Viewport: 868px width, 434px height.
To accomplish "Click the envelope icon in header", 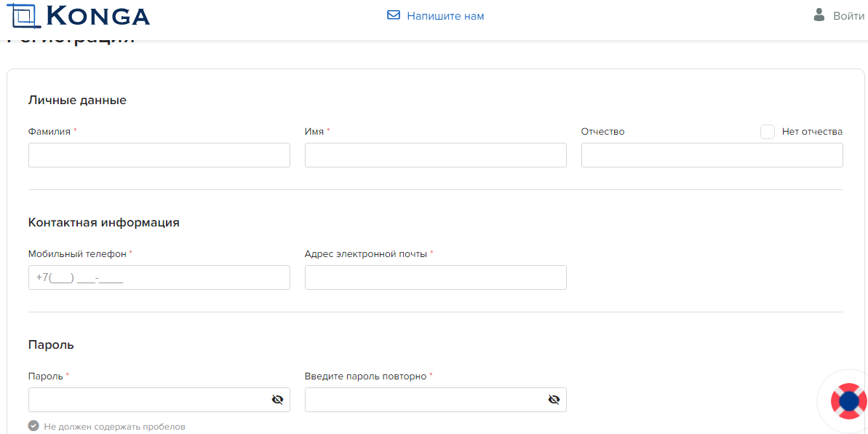I will 394,15.
